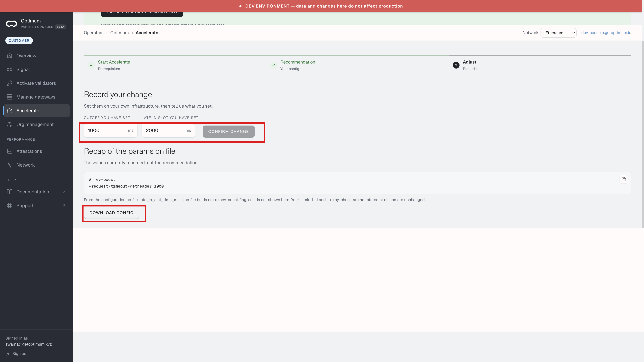The height and width of the screenshot is (362, 644).
Task: Click the Documentation external-link arrow
Action: pyautogui.click(x=64, y=192)
